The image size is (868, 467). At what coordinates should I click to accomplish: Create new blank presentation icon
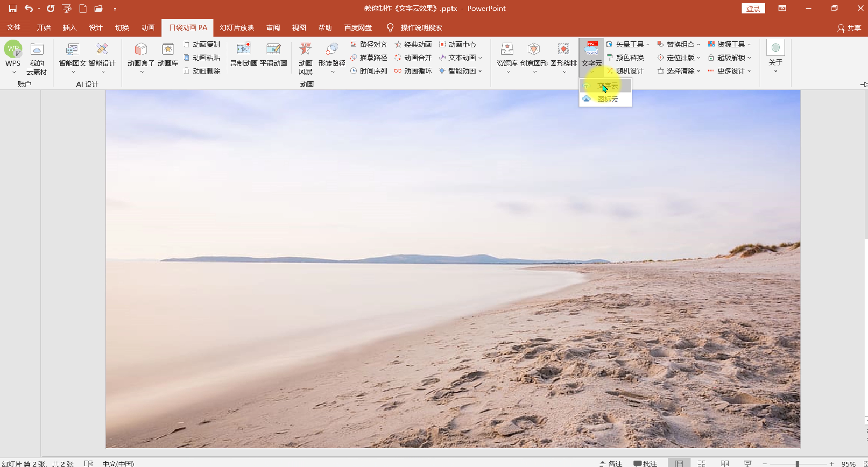[x=83, y=9]
